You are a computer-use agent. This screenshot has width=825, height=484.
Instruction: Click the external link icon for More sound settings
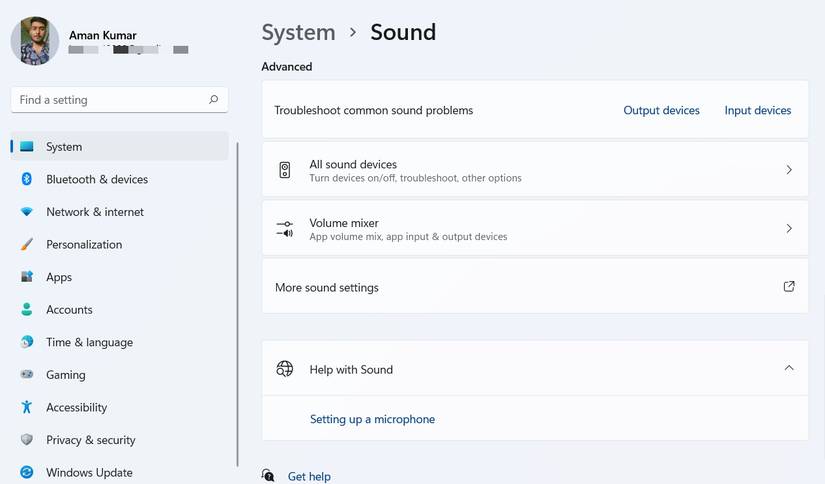coord(789,287)
